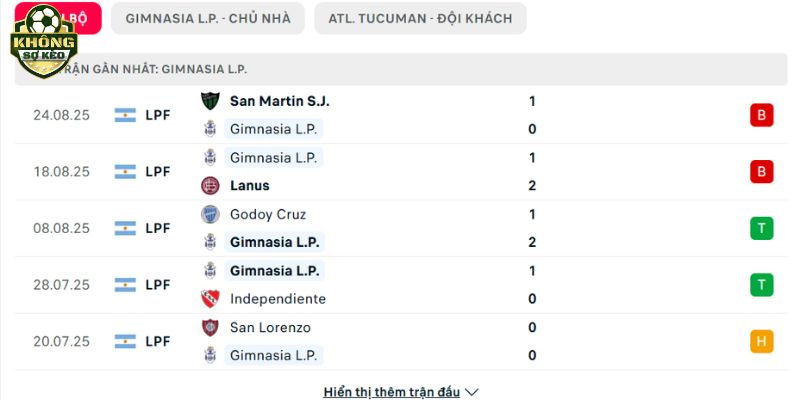This screenshot has width=800, height=400.
Task: Click Argentina flag on 24.08.25 match
Action: pyautogui.click(x=125, y=115)
